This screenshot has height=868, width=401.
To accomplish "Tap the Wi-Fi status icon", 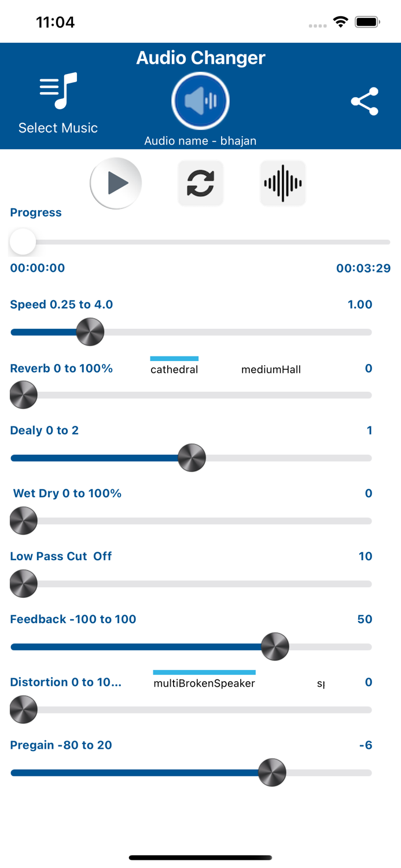I will tap(341, 23).
